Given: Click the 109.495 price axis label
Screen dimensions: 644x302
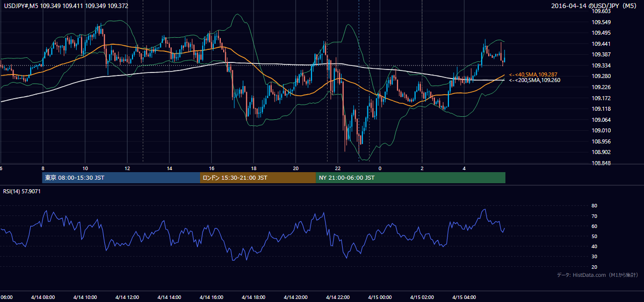Looking at the screenshot, I should [601, 33].
